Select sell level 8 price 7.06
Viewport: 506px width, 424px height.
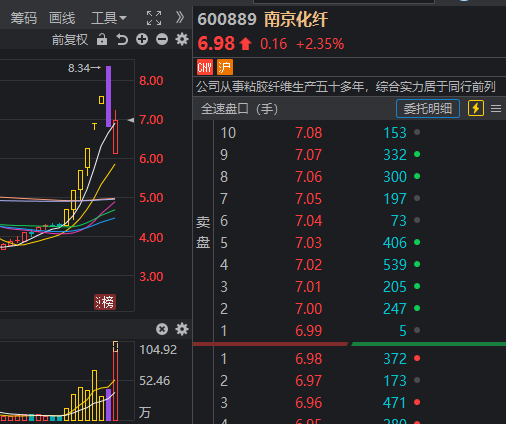coord(309,177)
